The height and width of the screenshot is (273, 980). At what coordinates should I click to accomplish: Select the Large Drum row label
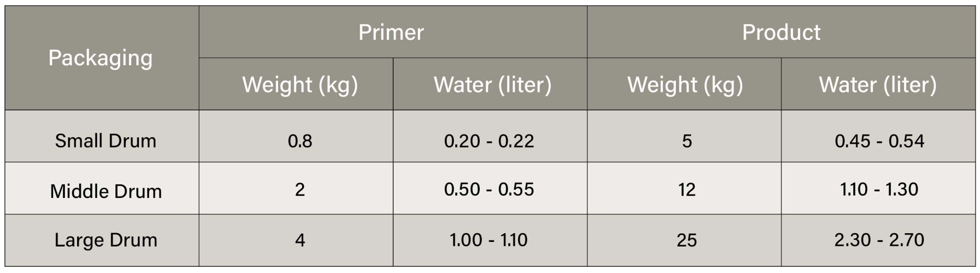[102, 240]
